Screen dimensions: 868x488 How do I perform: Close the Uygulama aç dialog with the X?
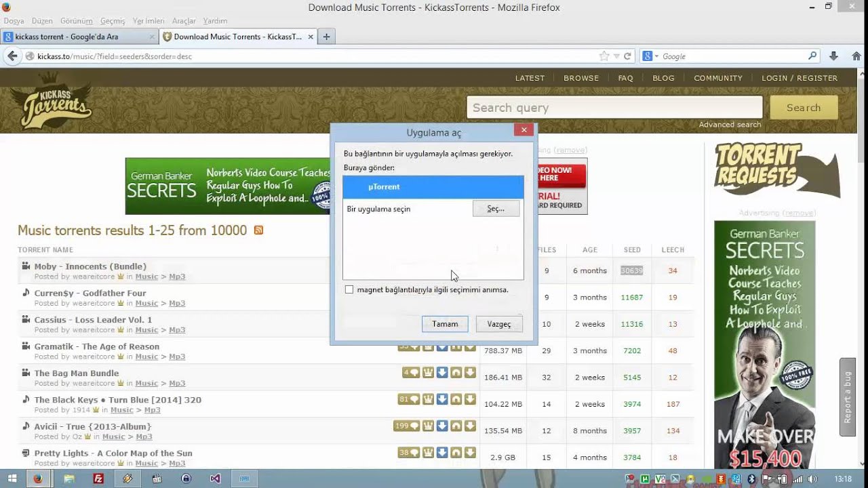(x=524, y=129)
